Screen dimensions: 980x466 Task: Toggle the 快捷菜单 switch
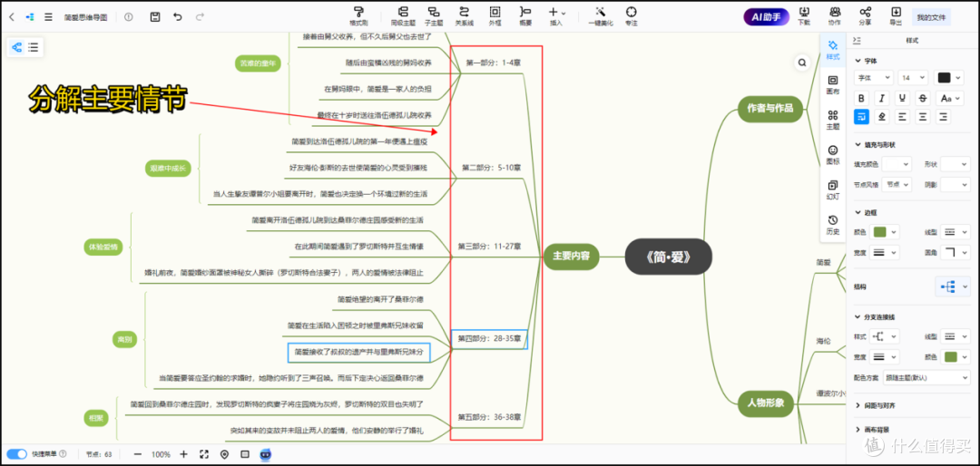click(17, 454)
